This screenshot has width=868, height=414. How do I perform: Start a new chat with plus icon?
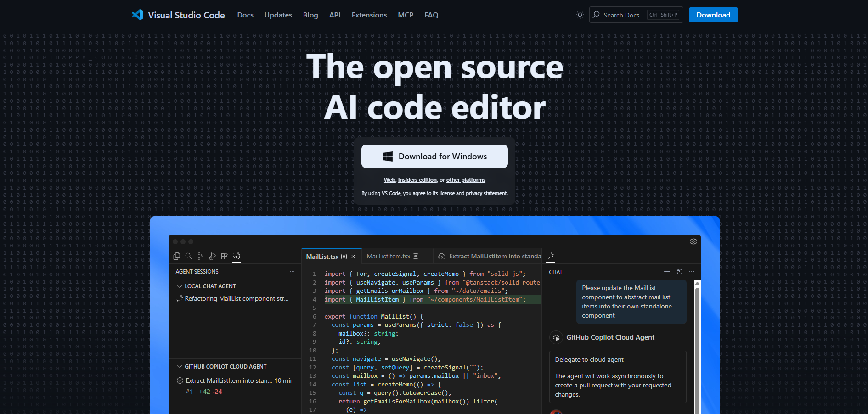[667, 272]
